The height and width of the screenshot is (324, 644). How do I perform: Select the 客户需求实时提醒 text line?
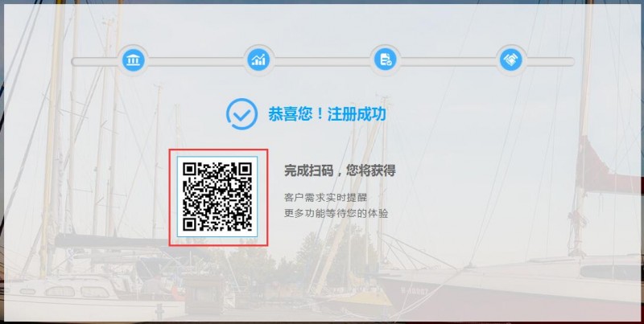point(325,197)
